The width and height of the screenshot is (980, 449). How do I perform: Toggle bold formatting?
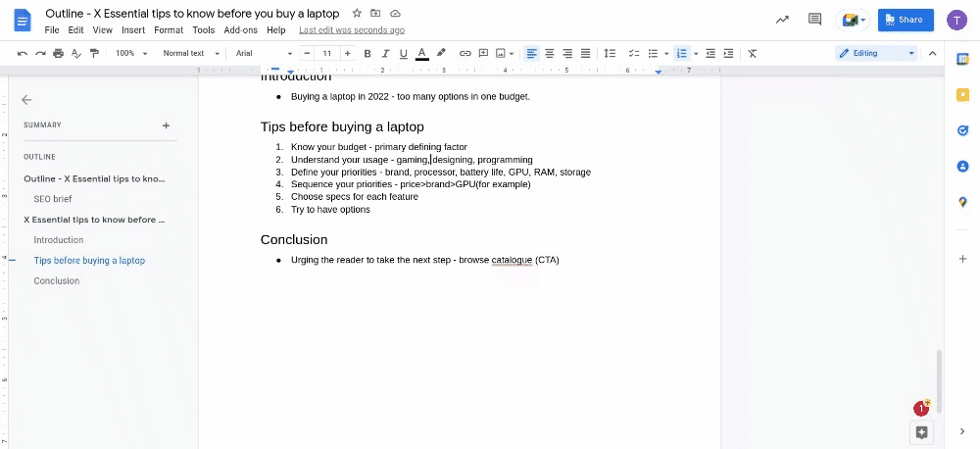click(x=367, y=54)
